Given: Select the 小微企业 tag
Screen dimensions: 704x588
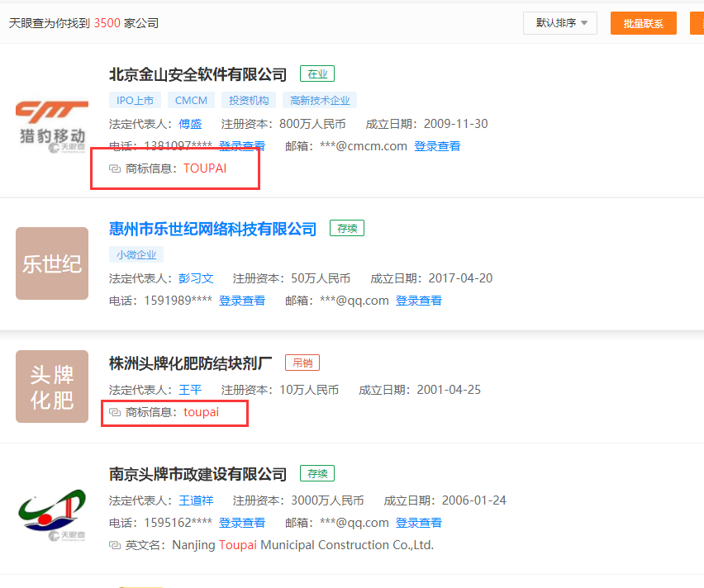Looking at the screenshot, I should [136, 254].
